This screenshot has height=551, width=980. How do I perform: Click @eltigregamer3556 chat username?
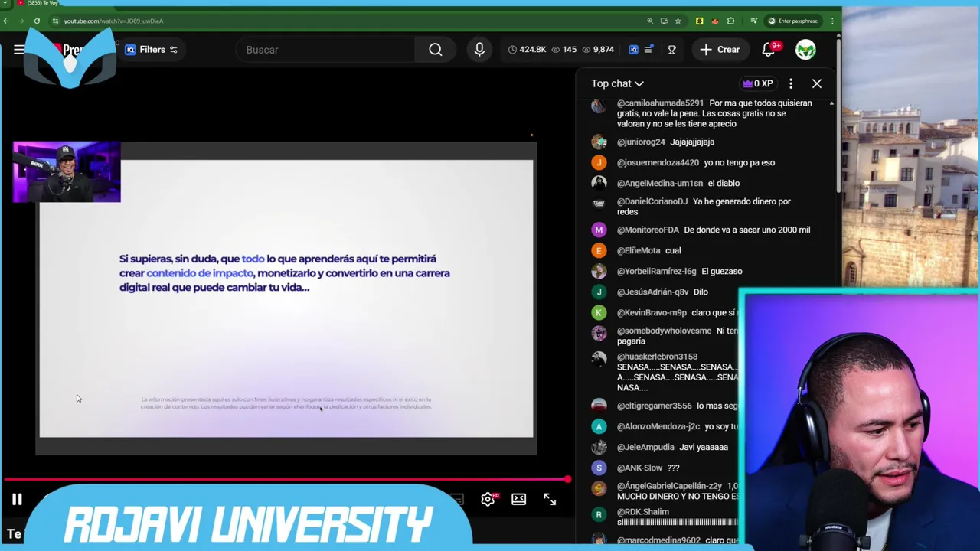[655, 406]
